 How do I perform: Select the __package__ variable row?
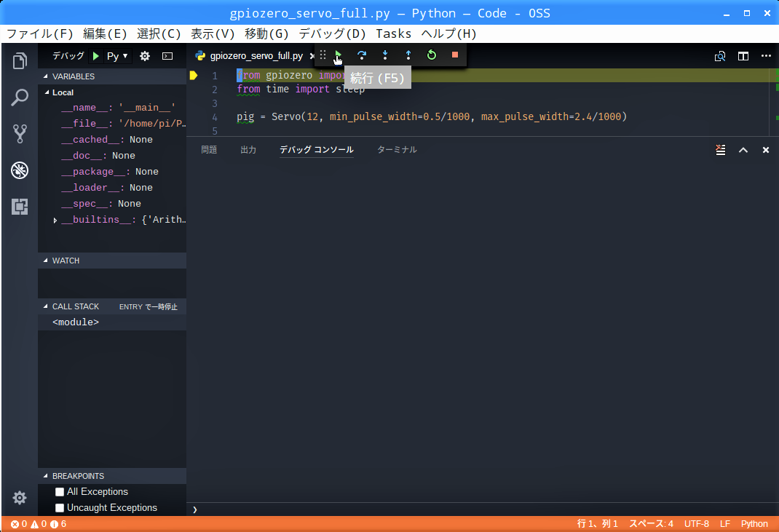(x=112, y=171)
